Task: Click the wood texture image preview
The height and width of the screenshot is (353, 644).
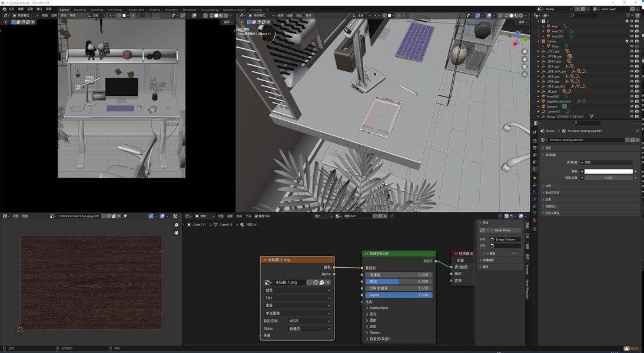Action: click(x=91, y=282)
